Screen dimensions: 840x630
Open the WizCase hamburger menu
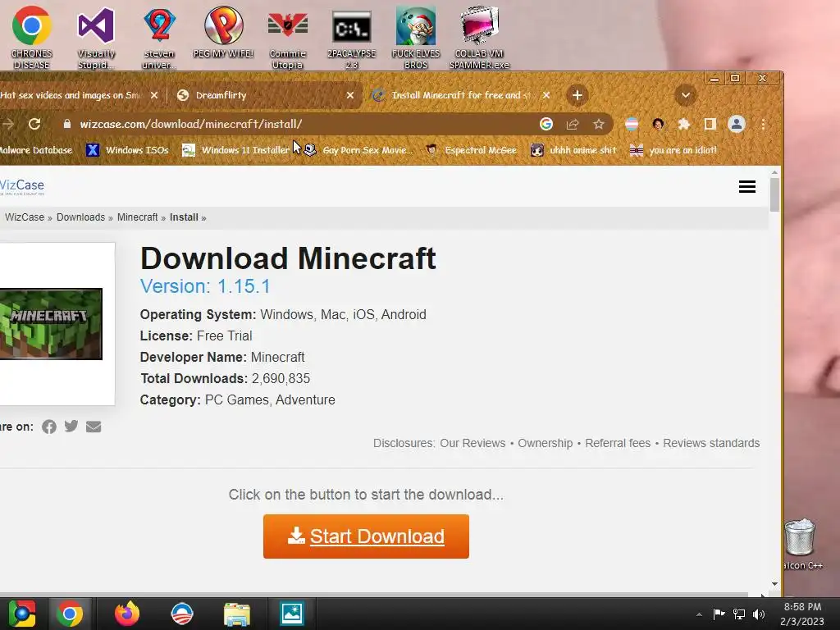746,186
